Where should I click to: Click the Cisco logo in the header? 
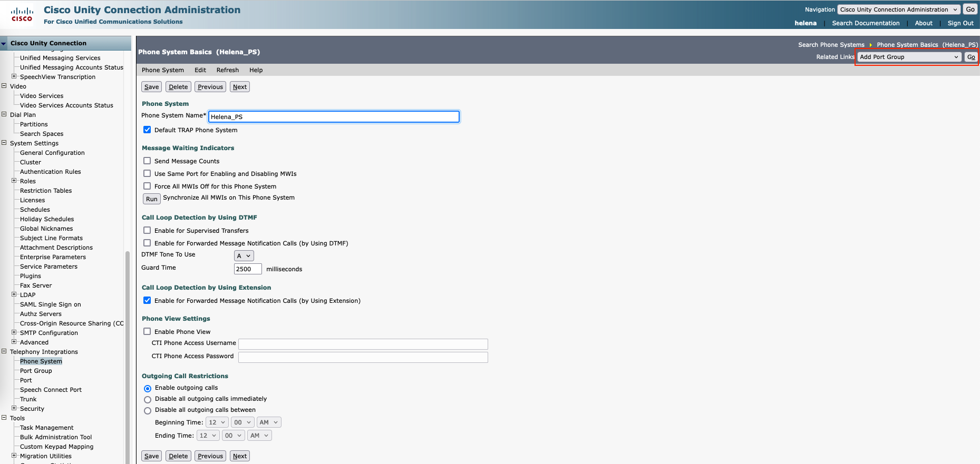pyautogui.click(x=22, y=14)
